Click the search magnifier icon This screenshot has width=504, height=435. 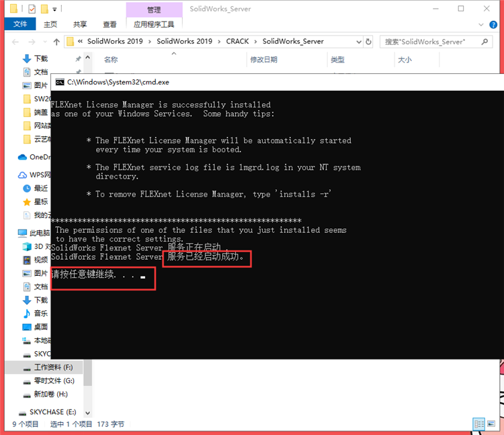[x=485, y=42]
